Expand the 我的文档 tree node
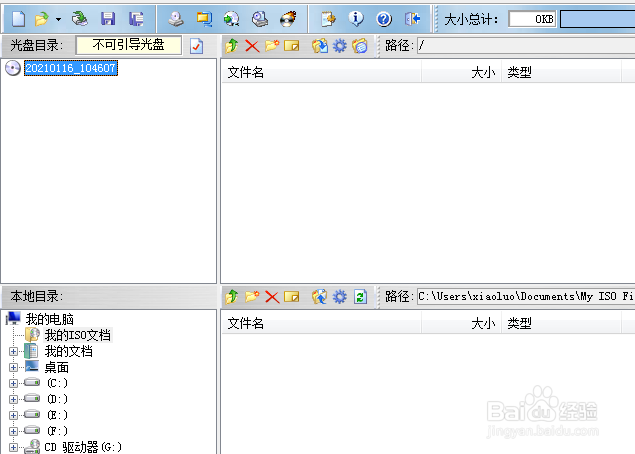The image size is (635, 454). click(x=13, y=352)
